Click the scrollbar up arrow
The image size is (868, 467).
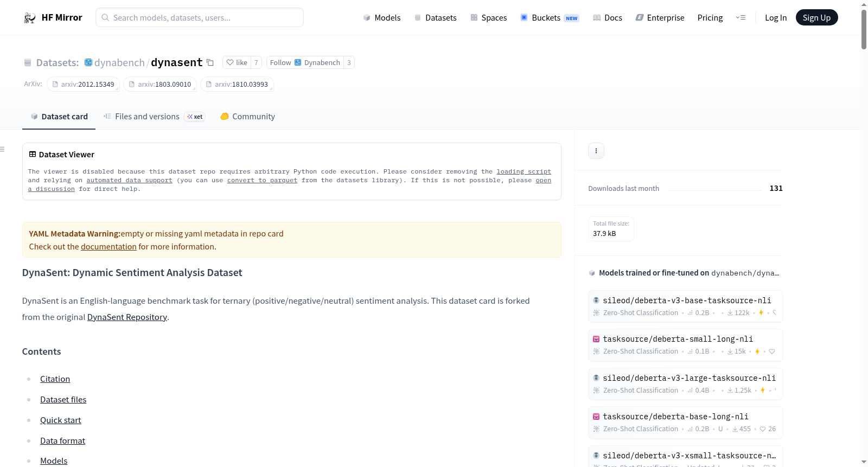[x=864, y=4]
